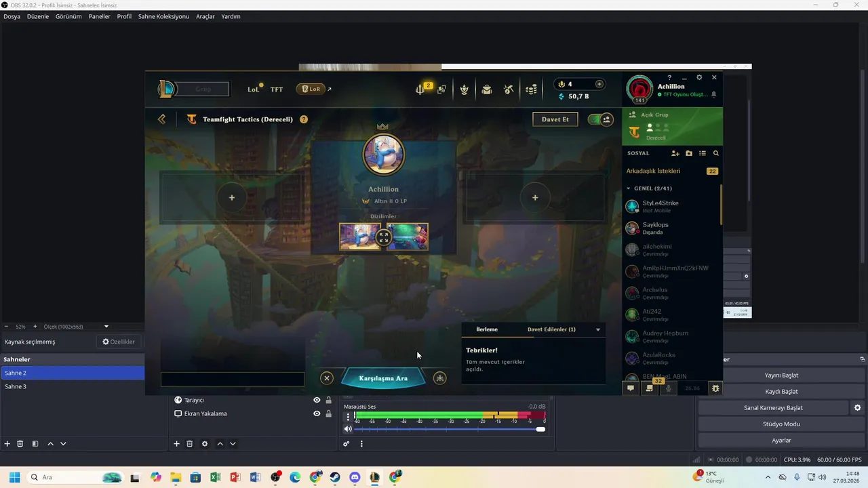The height and width of the screenshot is (488, 868).
Task: Open the Store coins icon
Action: click(532, 89)
